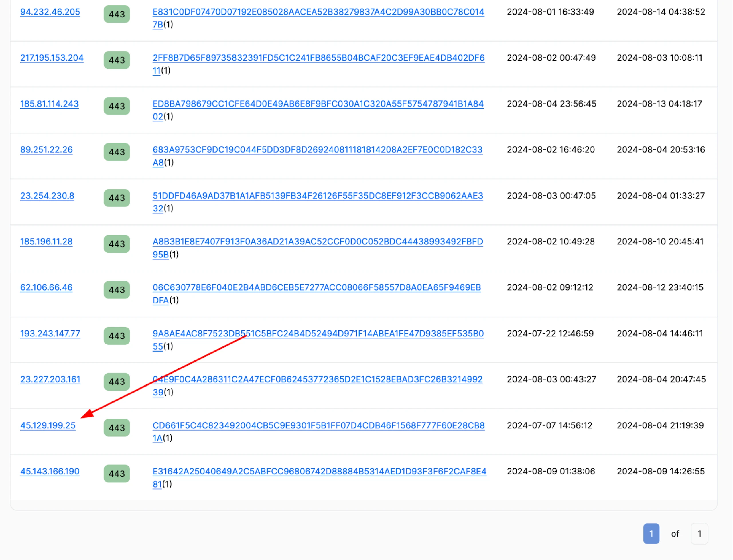
Task: Open certificate hash starting 04E9F0C4
Action: tap(317, 386)
